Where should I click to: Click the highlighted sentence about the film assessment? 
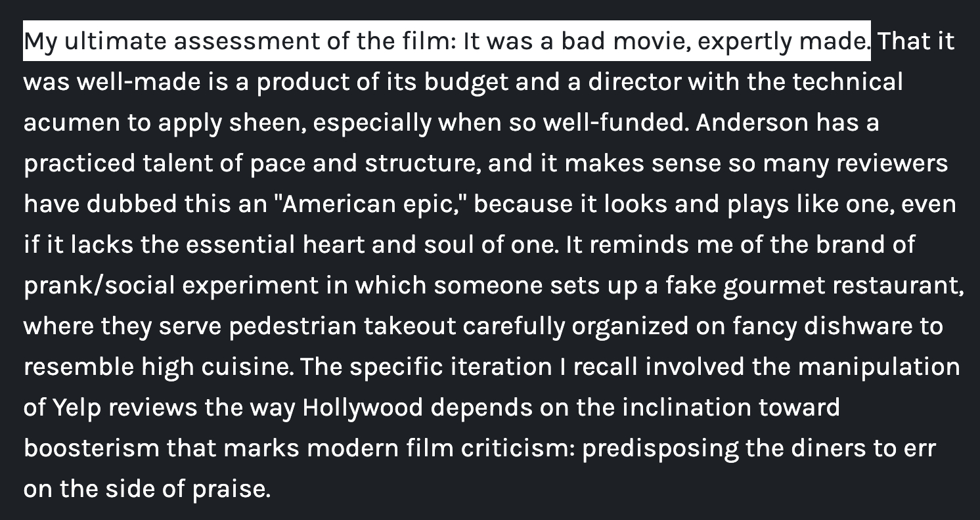click(447, 41)
